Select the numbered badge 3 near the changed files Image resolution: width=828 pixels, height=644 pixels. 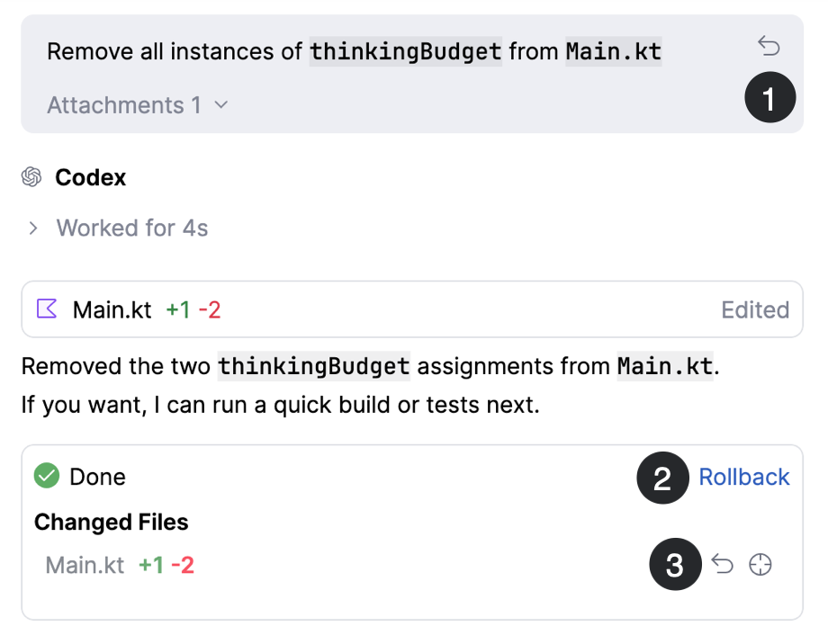pyautogui.click(x=675, y=564)
